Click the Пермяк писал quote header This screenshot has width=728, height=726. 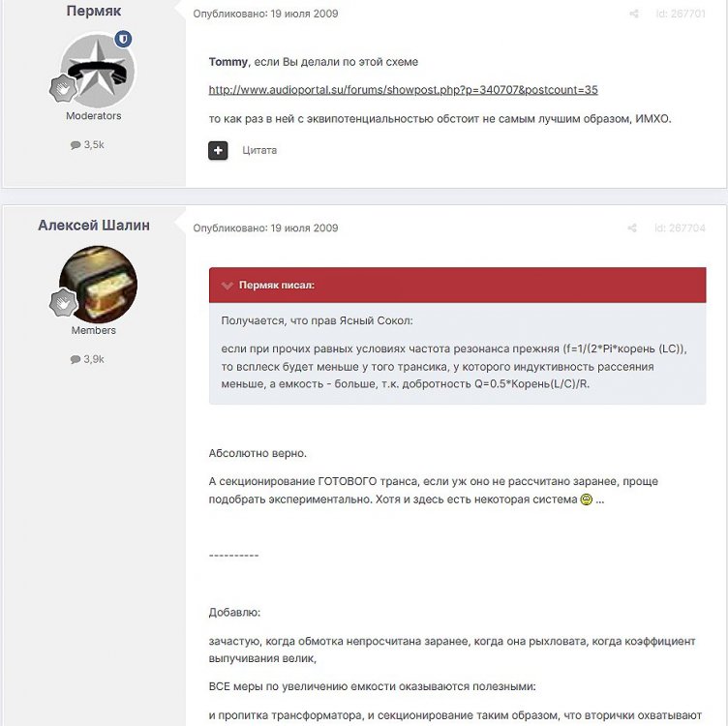457,285
